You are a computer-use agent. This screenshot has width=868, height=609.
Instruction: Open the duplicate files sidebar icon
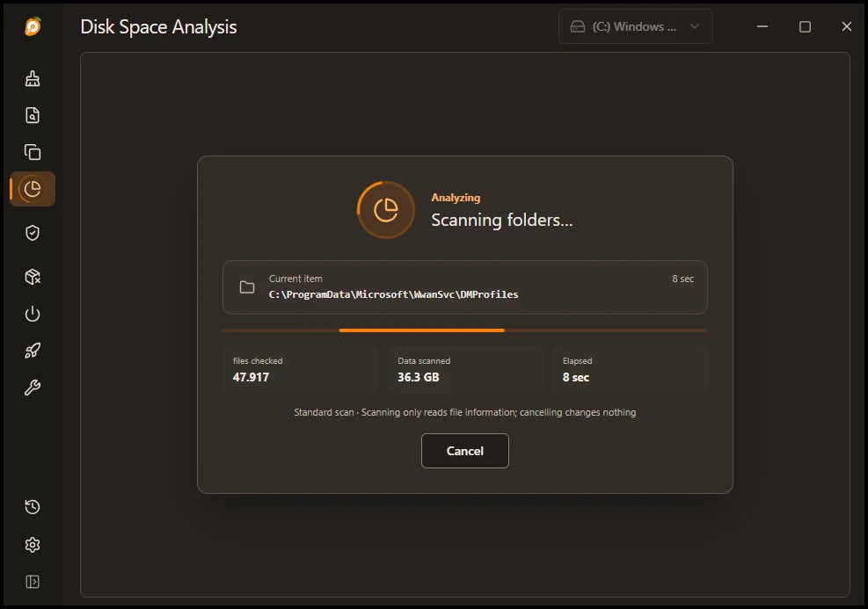[x=33, y=152]
